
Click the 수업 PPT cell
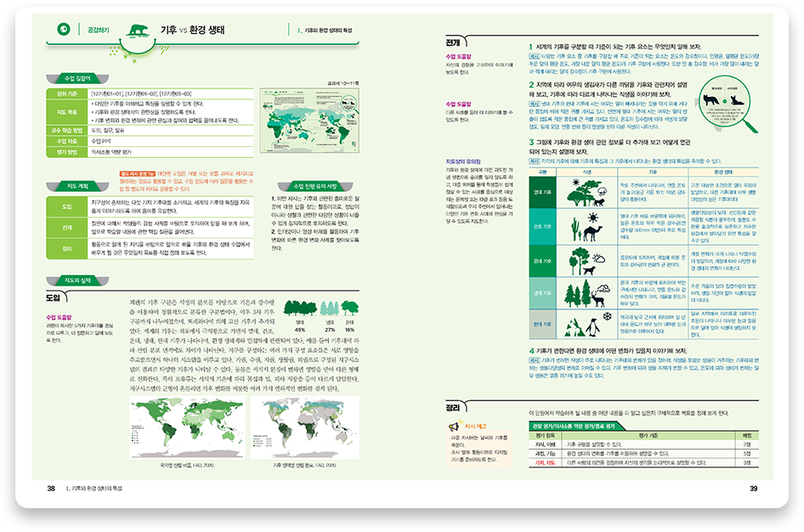point(171,141)
